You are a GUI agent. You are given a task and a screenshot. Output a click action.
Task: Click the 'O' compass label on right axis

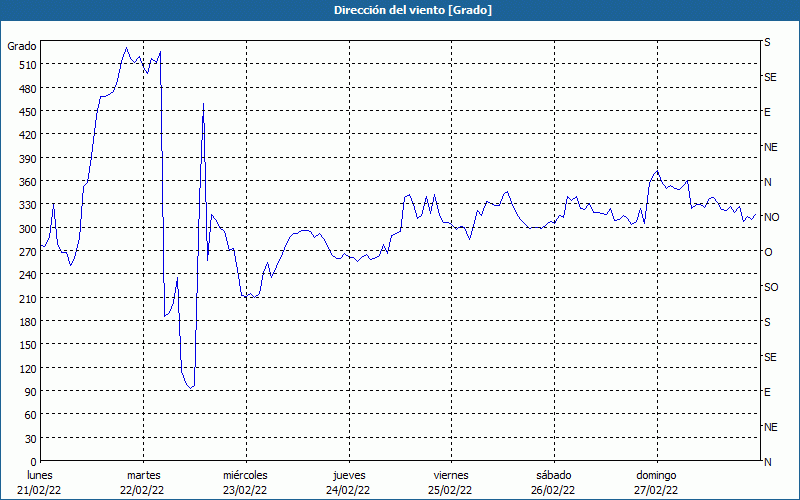pos(768,253)
